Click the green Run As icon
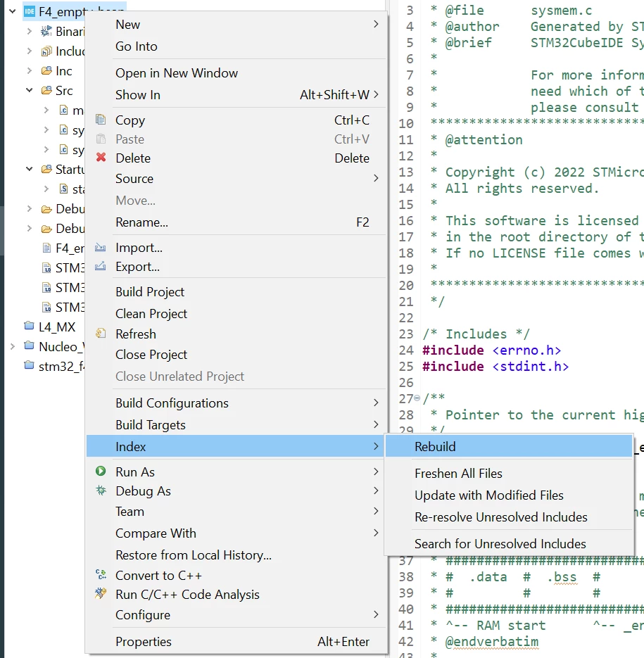 tap(101, 472)
